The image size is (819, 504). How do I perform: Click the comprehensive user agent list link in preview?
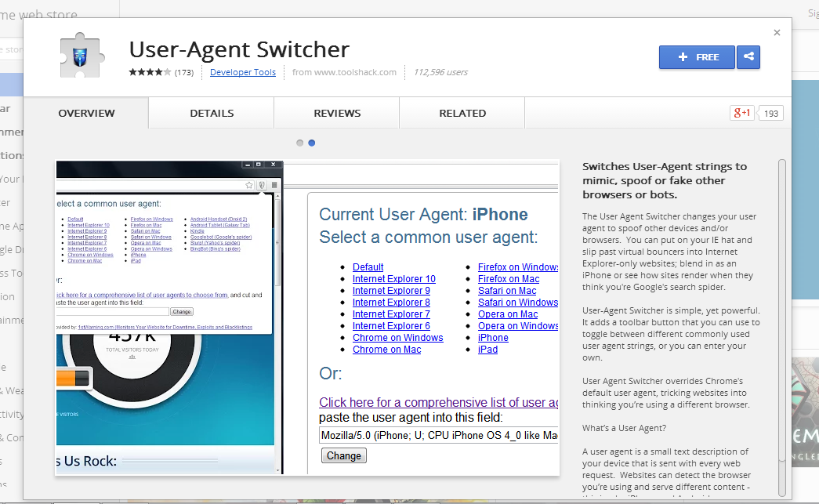coord(437,402)
